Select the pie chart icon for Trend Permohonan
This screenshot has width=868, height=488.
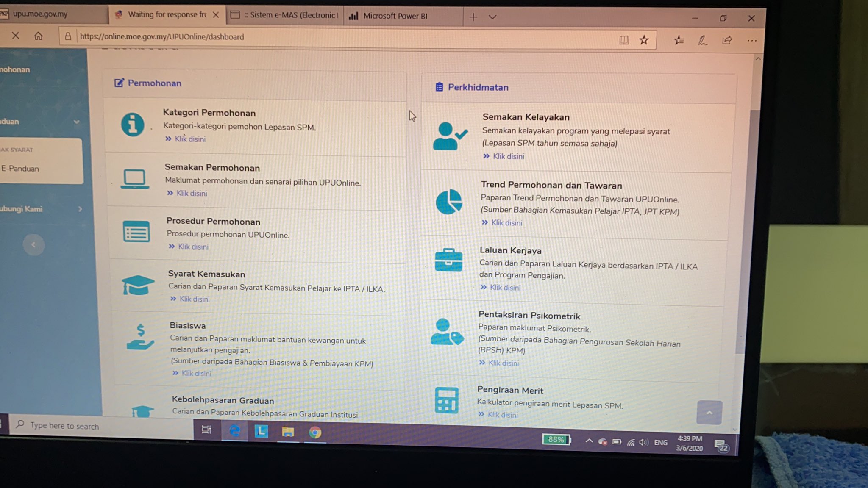pos(448,202)
